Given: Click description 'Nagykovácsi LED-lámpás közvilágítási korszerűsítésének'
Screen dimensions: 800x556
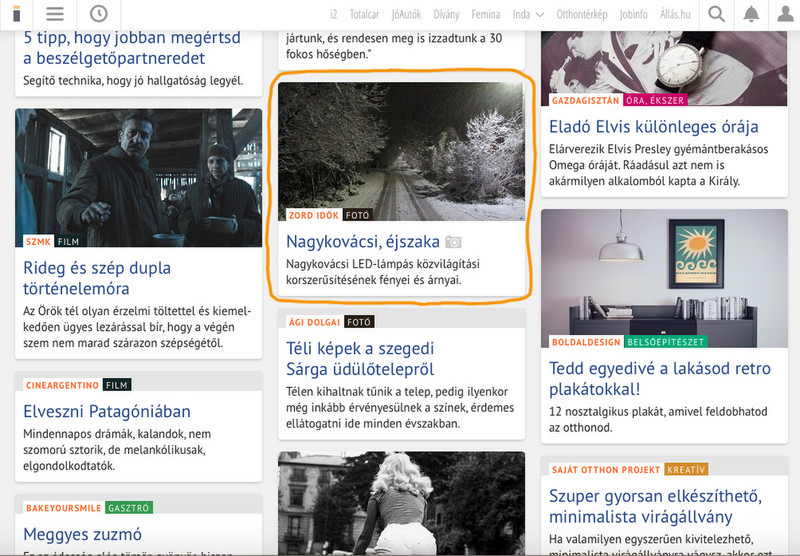Looking at the screenshot, I should (x=383, y=272).
